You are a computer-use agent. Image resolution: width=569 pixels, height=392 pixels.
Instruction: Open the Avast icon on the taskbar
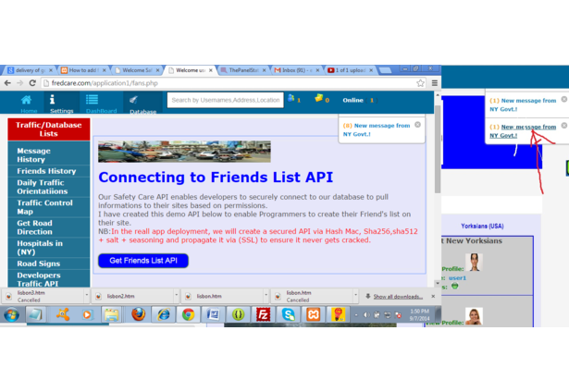[63, 314]
